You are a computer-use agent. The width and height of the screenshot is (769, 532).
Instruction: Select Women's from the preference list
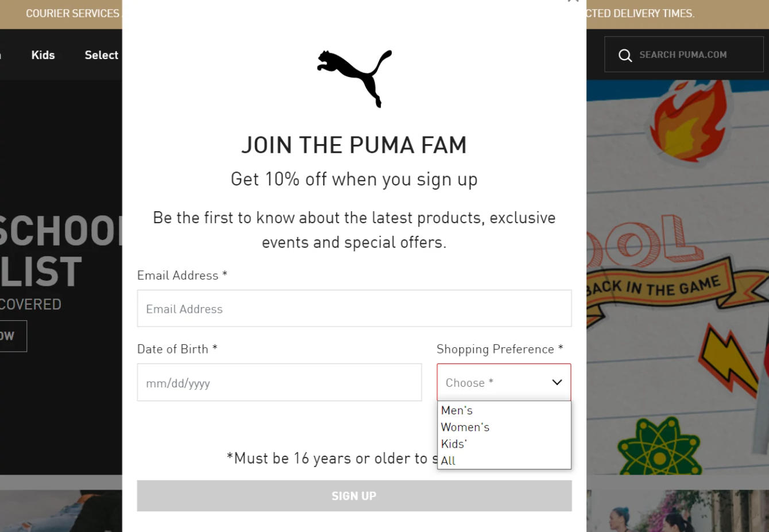click(x=465, y=427)
